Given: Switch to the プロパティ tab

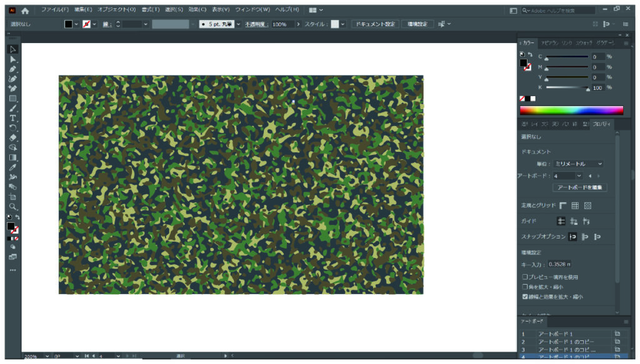Looking at the screenshot, I should click(602, 124).
